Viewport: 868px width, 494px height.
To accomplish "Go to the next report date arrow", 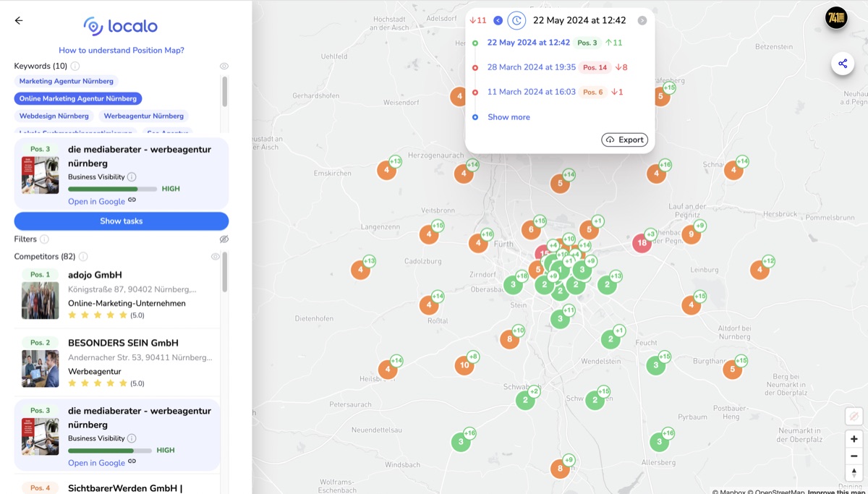I will tap(642, 20).
